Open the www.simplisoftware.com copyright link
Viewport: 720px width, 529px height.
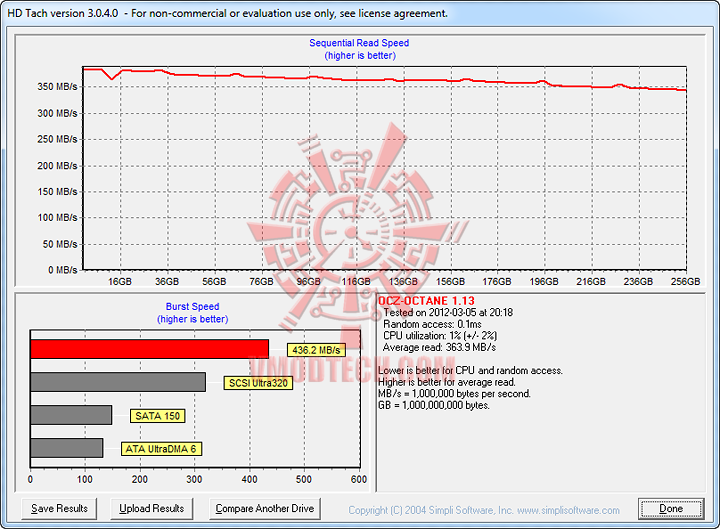point(568,510)
